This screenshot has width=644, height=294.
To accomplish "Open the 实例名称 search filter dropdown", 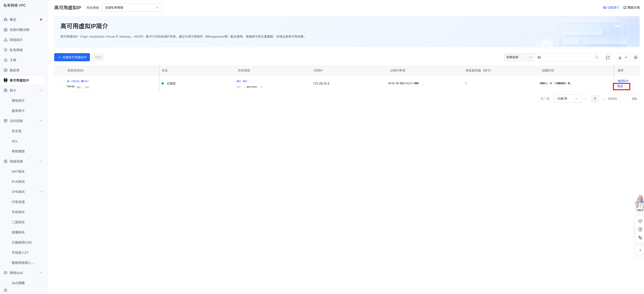I will tap(519, 57).
